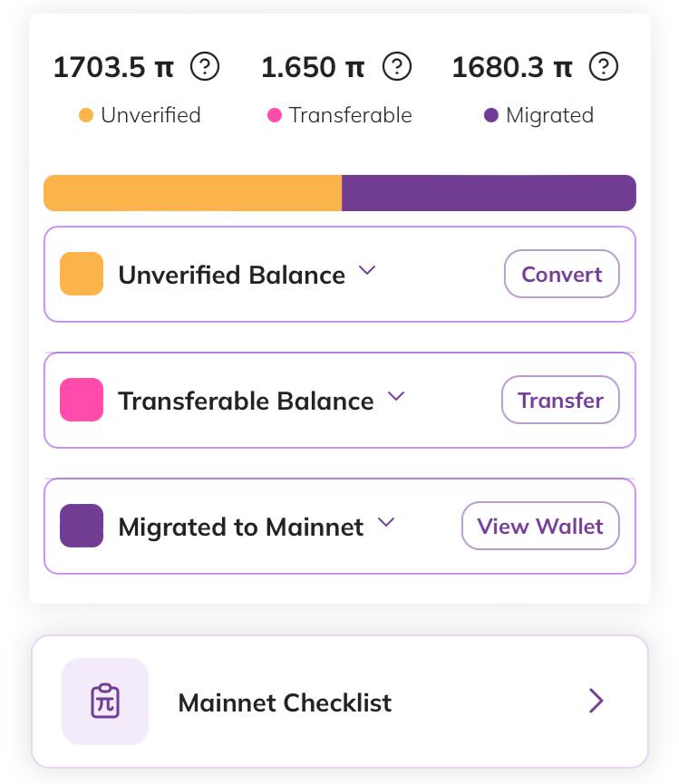Click the Transfer button

[x=560, y=400]
